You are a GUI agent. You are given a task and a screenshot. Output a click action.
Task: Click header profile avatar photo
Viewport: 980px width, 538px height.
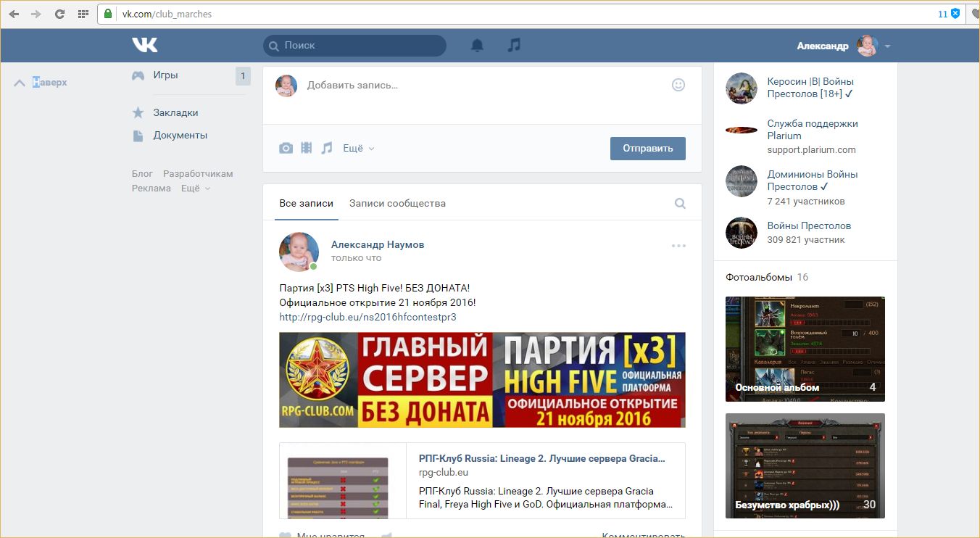pyautogui.click(x=867, y=46)
